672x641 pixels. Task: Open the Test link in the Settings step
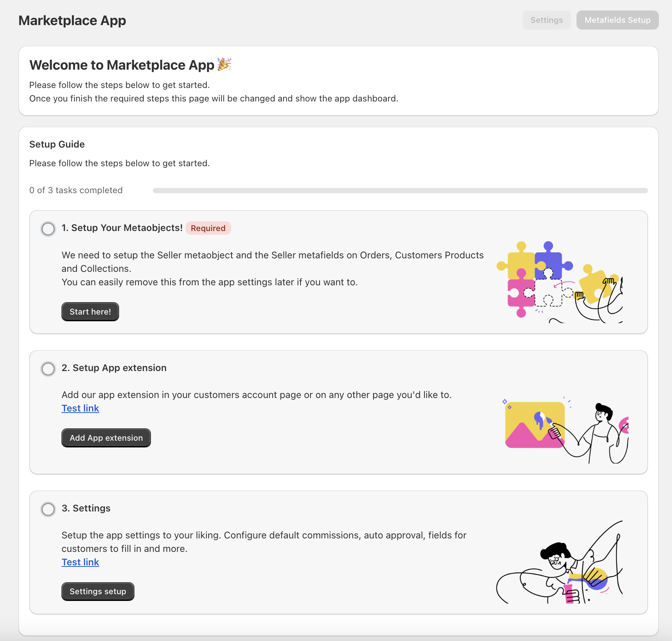(80, 562)
